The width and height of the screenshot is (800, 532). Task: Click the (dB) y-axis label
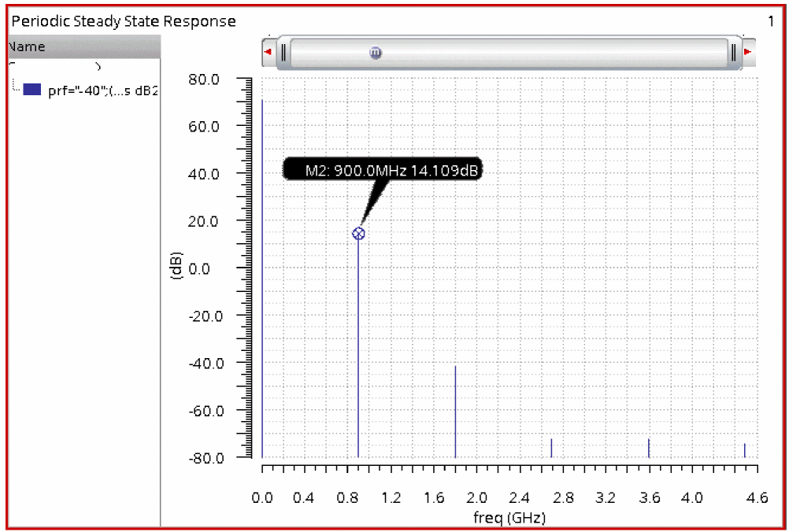(x=175, y=265)
